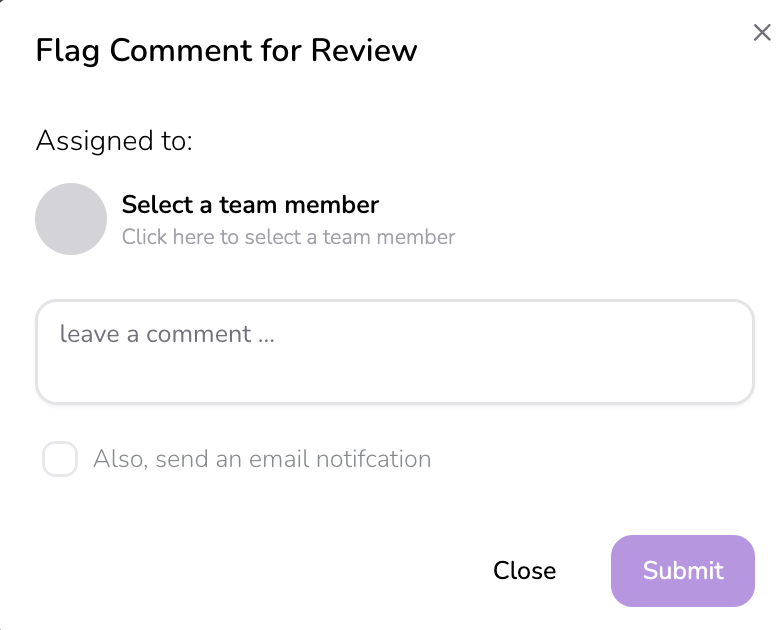
Task: Click the 'Flag Comment for Review' title
Action: pos(226,51)
